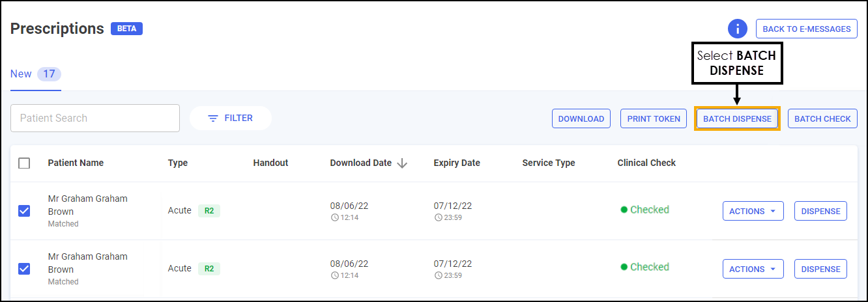868x302 pixels.
Task: Uncheck the first Graham Brown prescription checkbox
Action: (x=24, y=211)
